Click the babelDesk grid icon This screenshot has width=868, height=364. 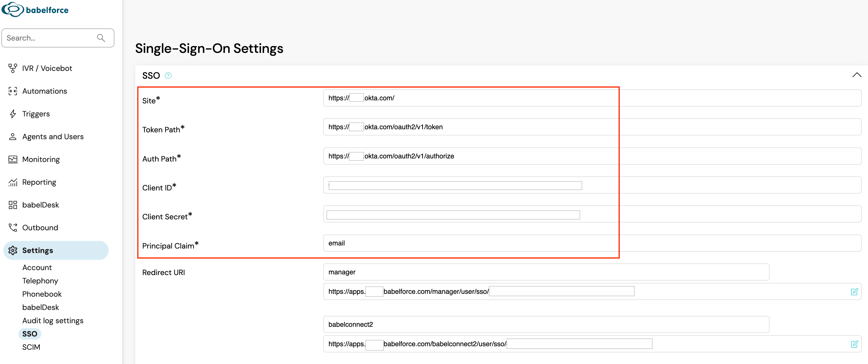point(13,205)
